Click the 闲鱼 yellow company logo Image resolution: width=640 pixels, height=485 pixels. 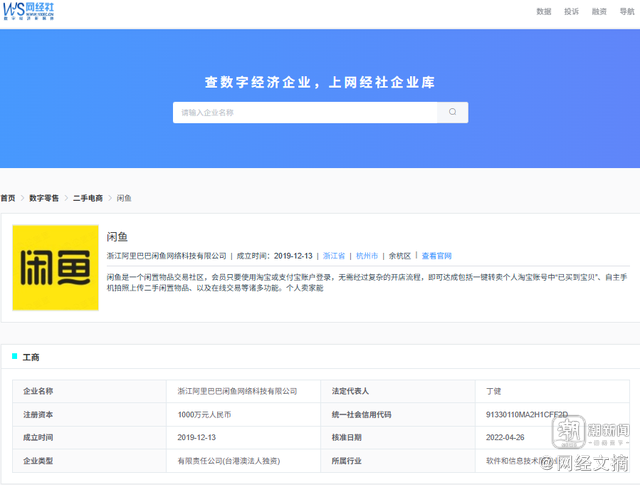(56, 268)
